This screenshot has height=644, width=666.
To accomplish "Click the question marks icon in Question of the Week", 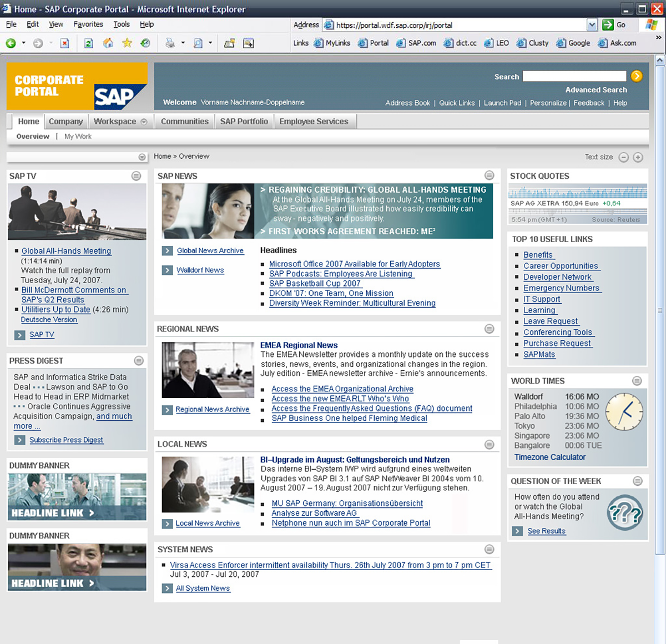I will point(624,512).
